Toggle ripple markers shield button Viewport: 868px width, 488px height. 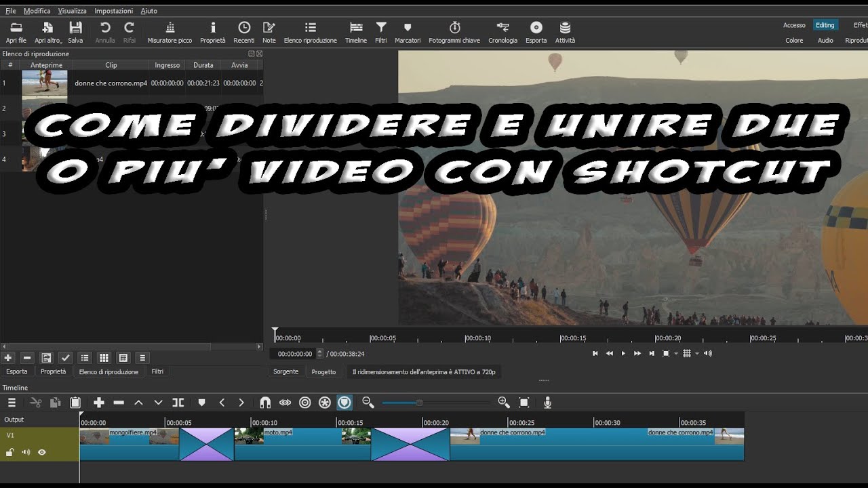coord(344,403)
